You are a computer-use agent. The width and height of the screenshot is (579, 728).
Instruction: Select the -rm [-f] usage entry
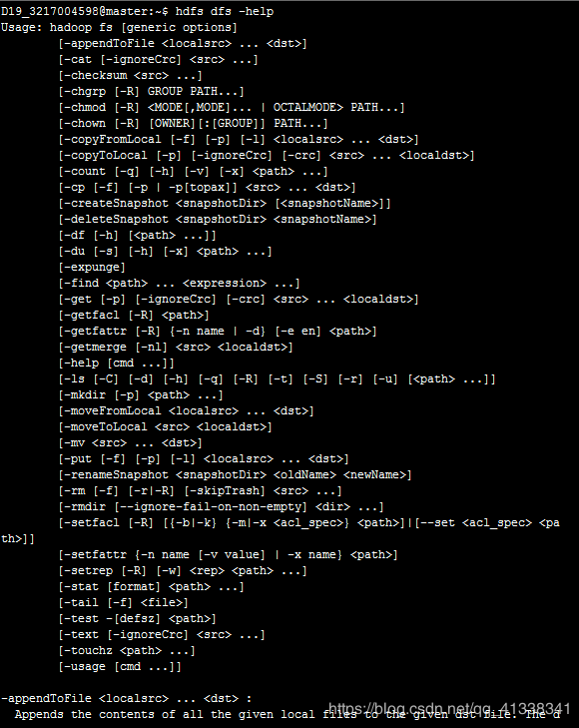pyautogui.click(x=200, y=490)
